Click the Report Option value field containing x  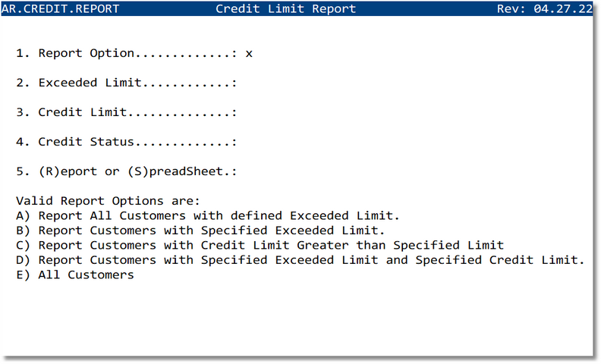249,53
